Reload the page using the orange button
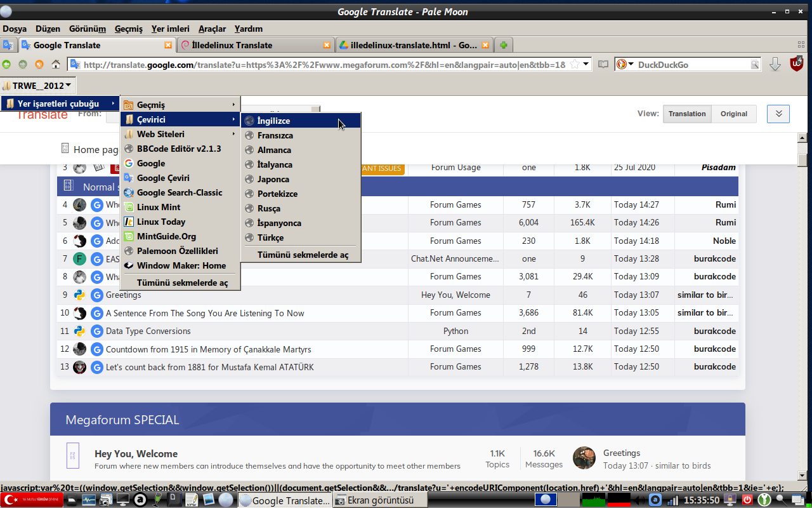The height and width of the screenshot is (508, 812). [39, 64]
